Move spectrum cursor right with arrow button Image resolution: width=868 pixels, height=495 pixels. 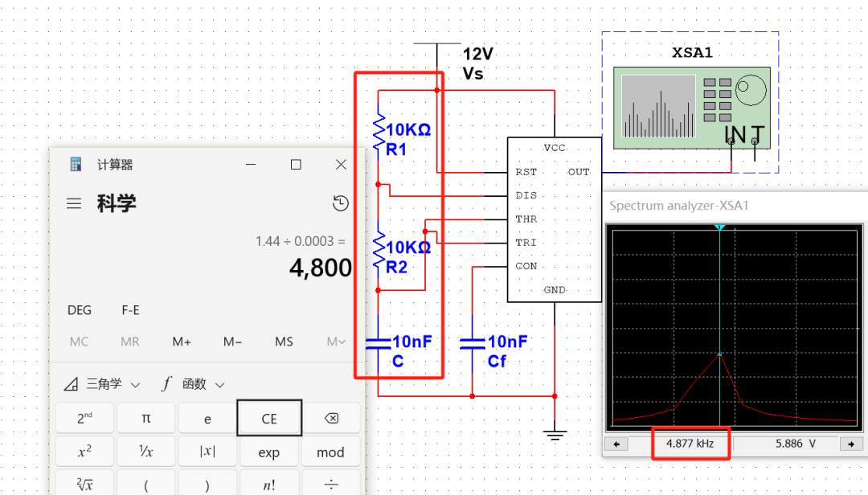[850, 444]
